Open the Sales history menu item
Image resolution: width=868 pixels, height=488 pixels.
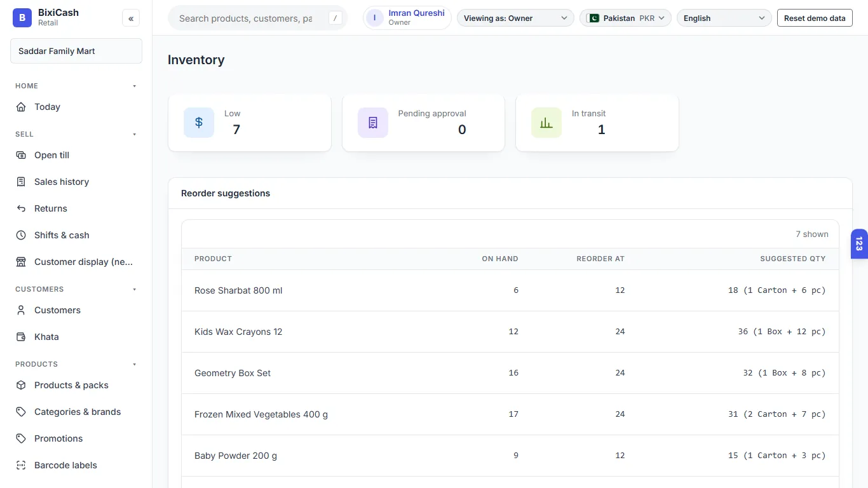point(76,182)
